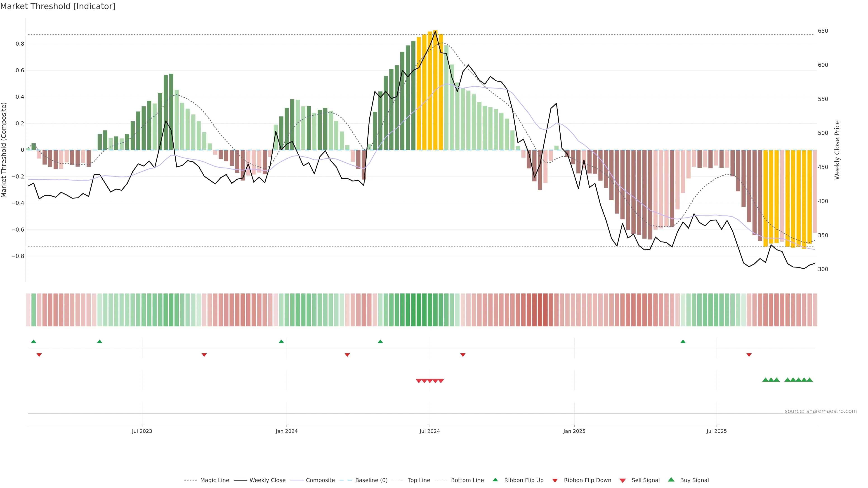868x488 pixels.
Task: Click the Ribbon Flip Up legend triangle icon
Action: [495, 480]
